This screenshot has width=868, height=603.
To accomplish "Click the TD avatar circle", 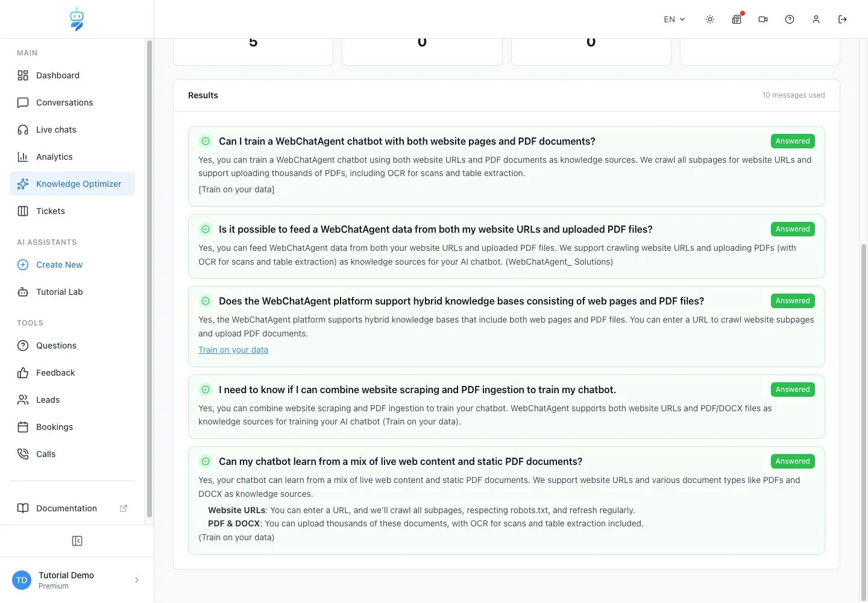I will coord(22,580).
